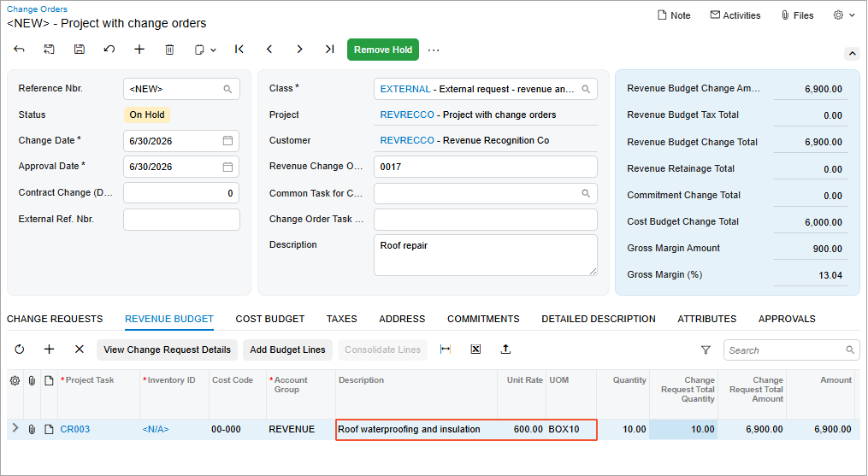
Task: Go to the last record
Action: coord(330,50)
